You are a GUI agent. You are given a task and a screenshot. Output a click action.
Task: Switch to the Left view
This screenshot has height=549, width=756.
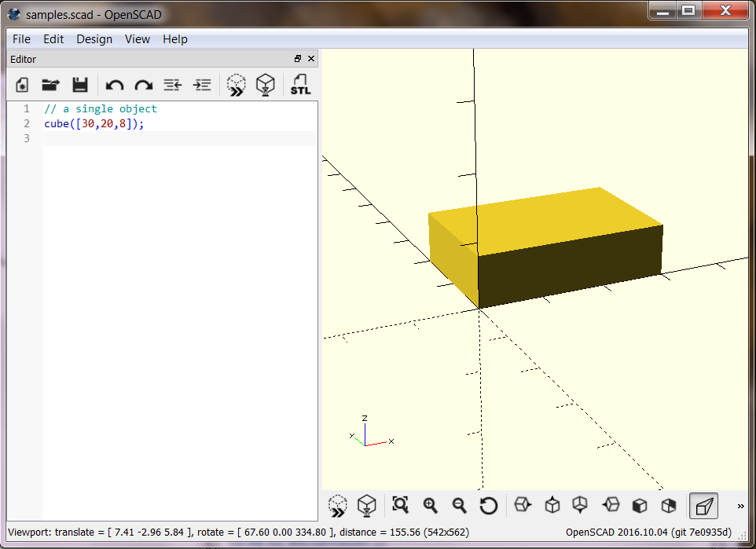tap(611, 505)
